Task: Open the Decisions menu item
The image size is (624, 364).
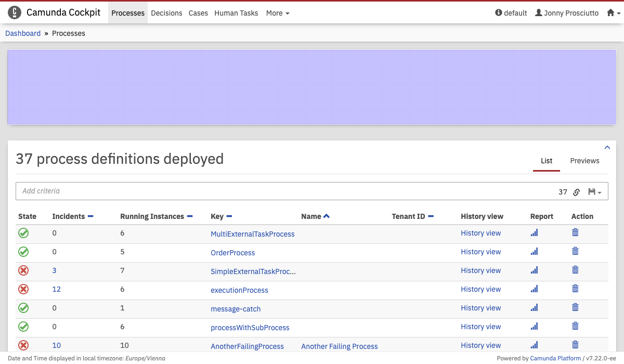Action: [x=166, y=13]
